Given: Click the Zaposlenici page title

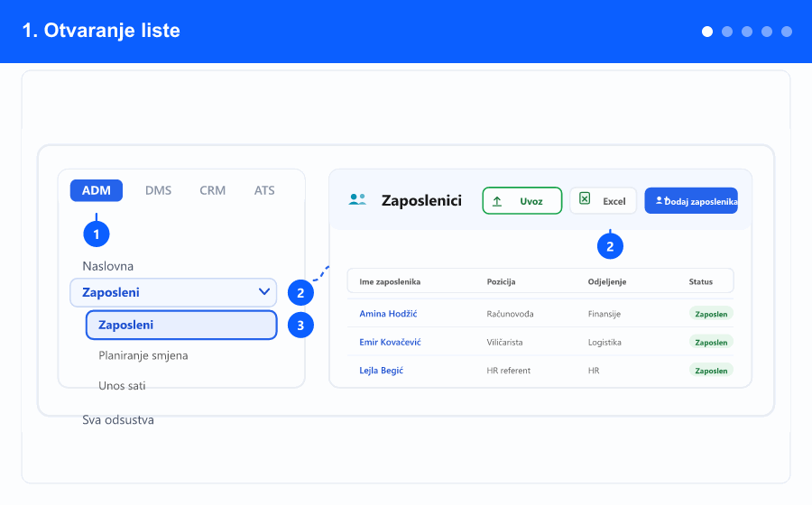Looking at the screenshot, I should point(421,200).
